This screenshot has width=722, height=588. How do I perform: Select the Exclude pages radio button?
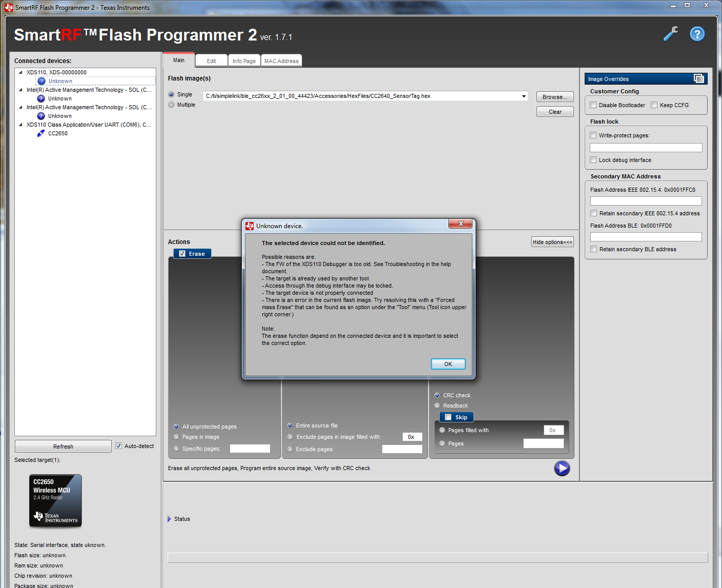[290, 449]
